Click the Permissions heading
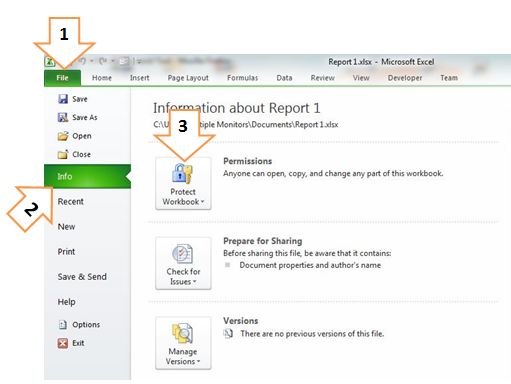The width and height of the screenshot is (511, 384). pyautogui.click(x=248, y=161)
